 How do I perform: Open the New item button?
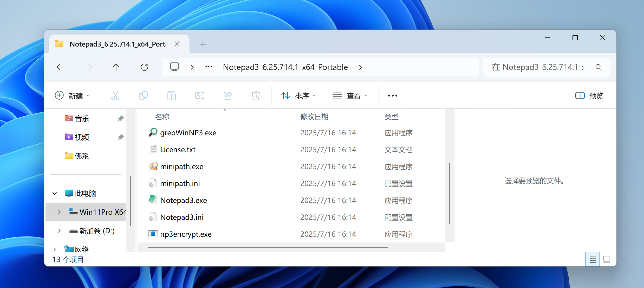pyautogui.click(x=73, y=95)
